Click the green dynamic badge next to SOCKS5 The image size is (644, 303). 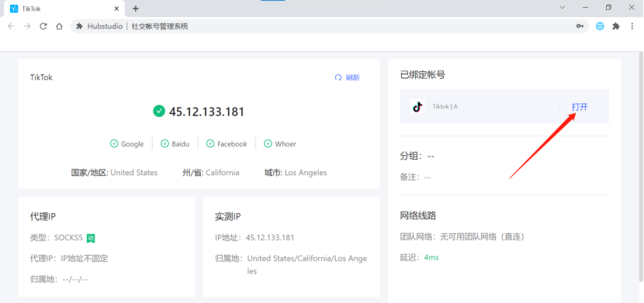(91, 238)
